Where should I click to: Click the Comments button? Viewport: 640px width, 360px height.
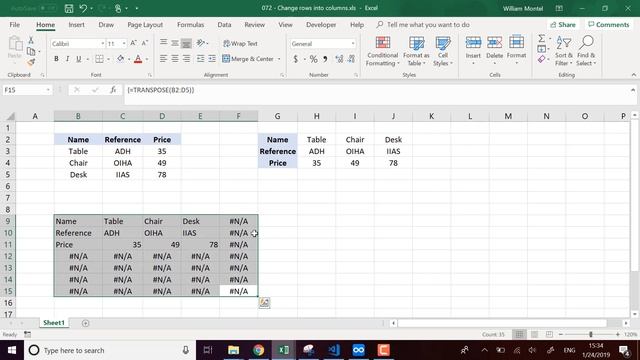[x=609, y=24]
